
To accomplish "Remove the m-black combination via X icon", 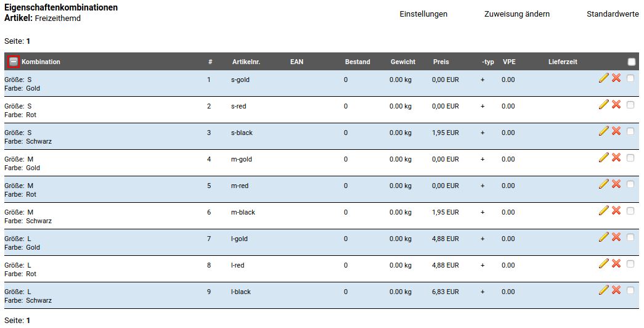I will [616, 210].
